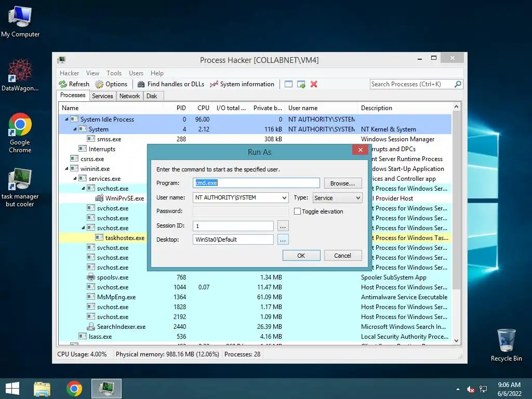This screenshot has width=532, height=399.
Task: Click the network tray icon
Action: pos(483,389)
